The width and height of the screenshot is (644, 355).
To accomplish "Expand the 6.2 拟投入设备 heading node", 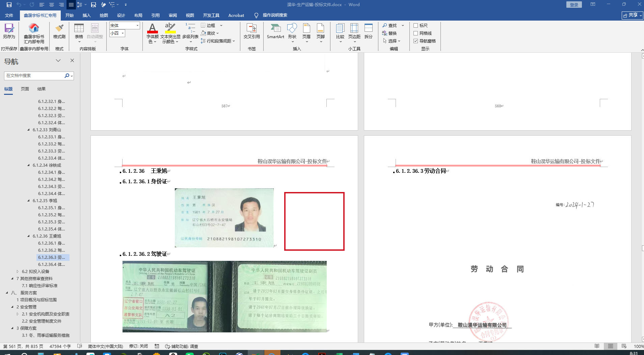I will [x=18, y=272].
